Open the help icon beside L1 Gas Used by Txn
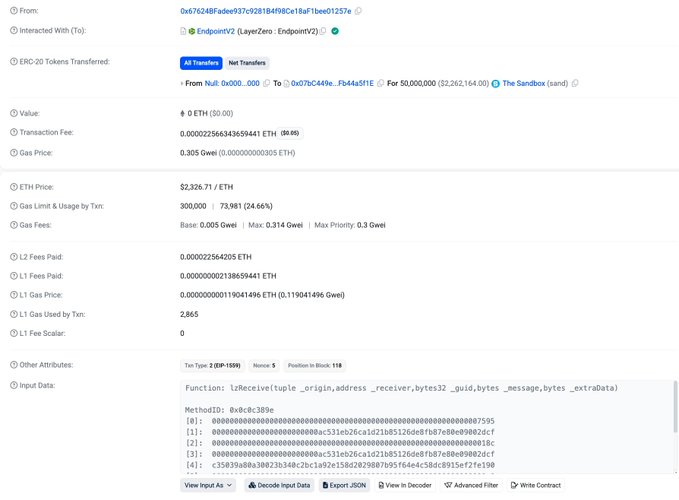This screenshot has height=500, width=679. point(14,314)
